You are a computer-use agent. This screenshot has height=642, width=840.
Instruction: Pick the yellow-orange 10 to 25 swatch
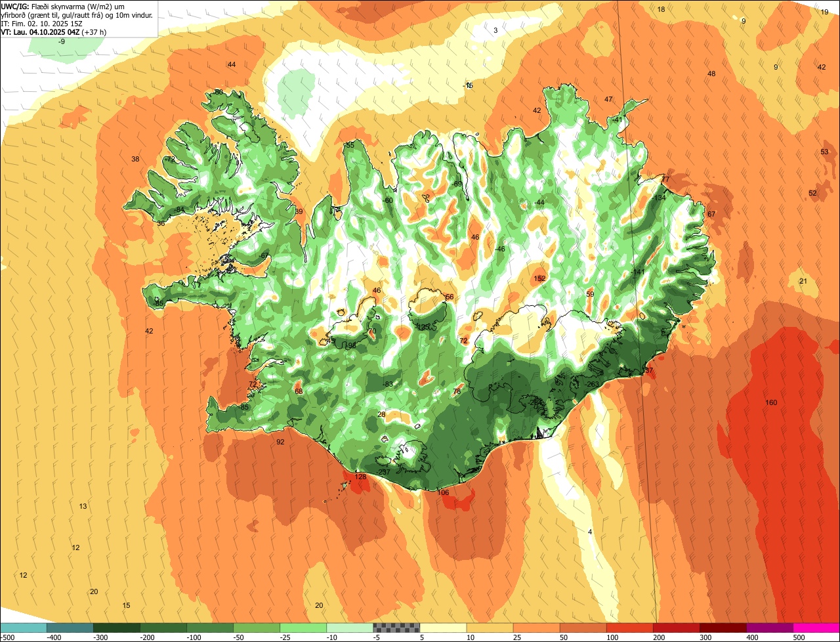489,628
